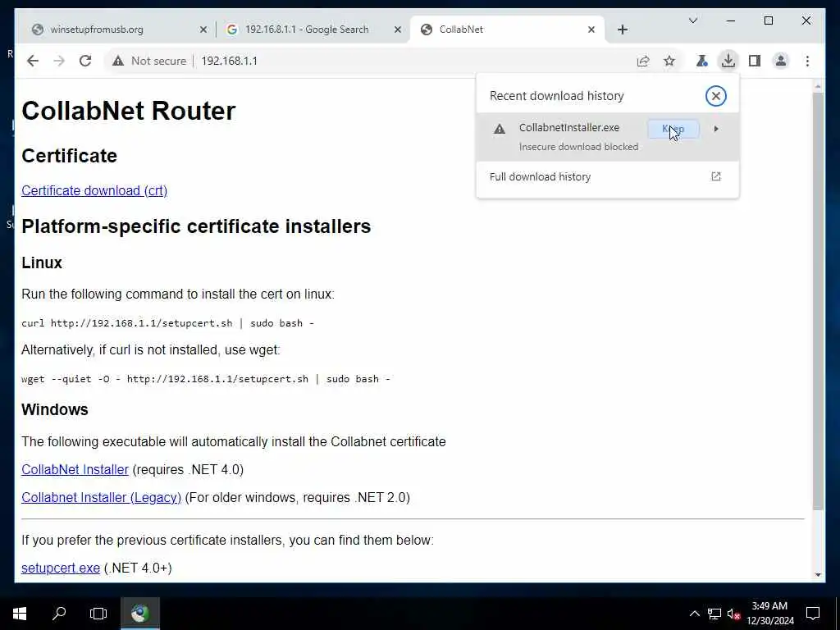
Task: Click the page vertical scrollbar thumb
Action: tap(818, 302)
